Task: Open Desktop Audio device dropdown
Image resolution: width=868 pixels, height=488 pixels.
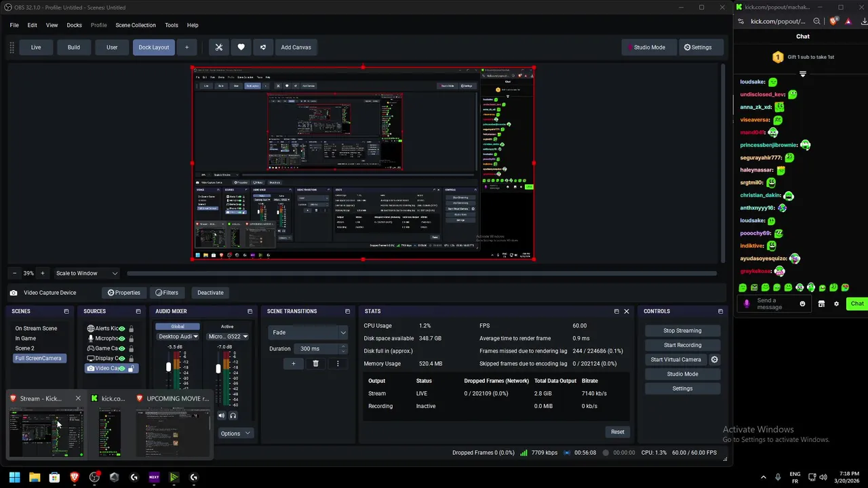Action: pos(178,336)
